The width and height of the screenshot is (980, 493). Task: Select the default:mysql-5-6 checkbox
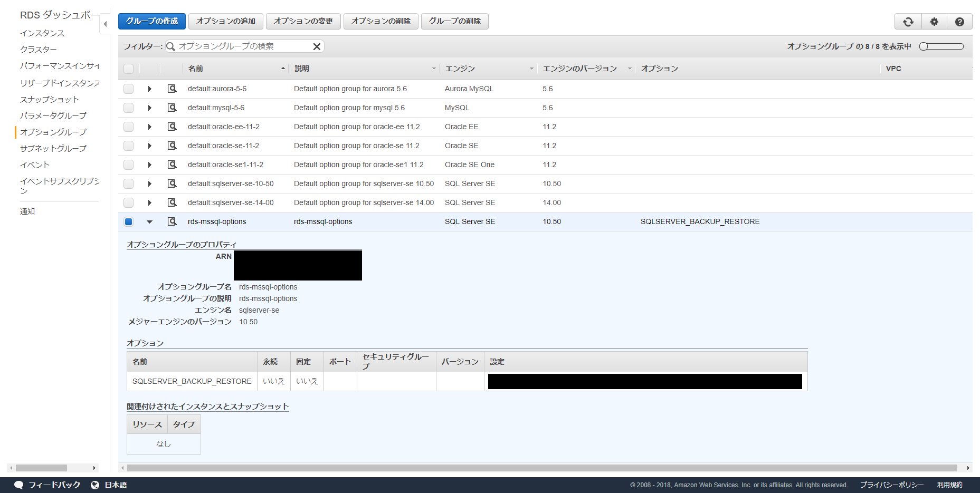[128, 108]
